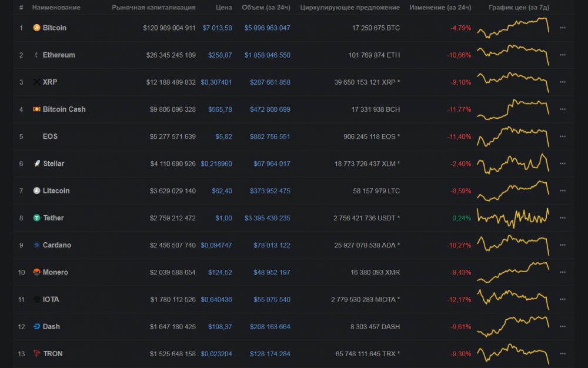Sort by Рыночная капитализация column header
This screenshot has width=588, height=368.
(x=153, y=8)
